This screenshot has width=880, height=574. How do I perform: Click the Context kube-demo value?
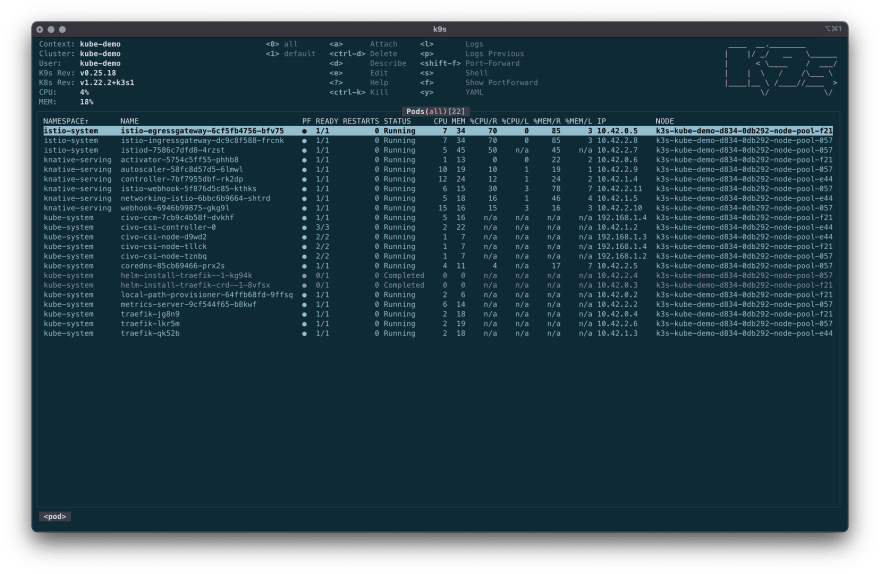[x=100, y=44]
